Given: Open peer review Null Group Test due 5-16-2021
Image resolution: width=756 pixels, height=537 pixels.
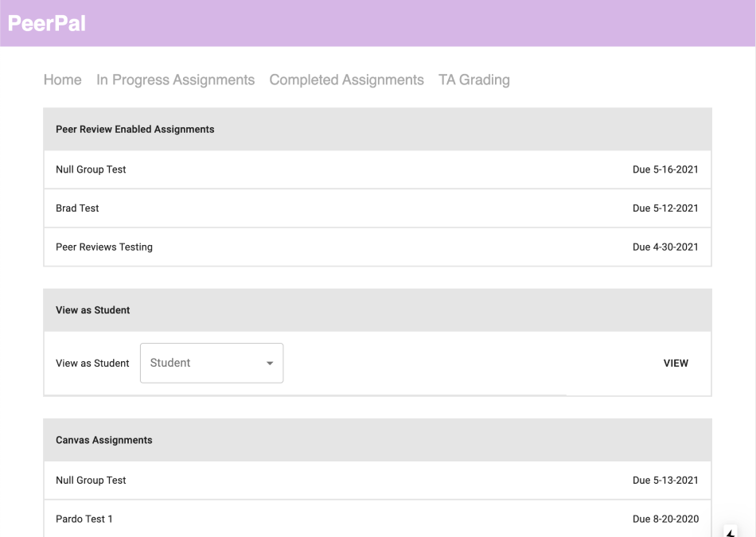Looking at the screenshot, I should coord(377,169).
